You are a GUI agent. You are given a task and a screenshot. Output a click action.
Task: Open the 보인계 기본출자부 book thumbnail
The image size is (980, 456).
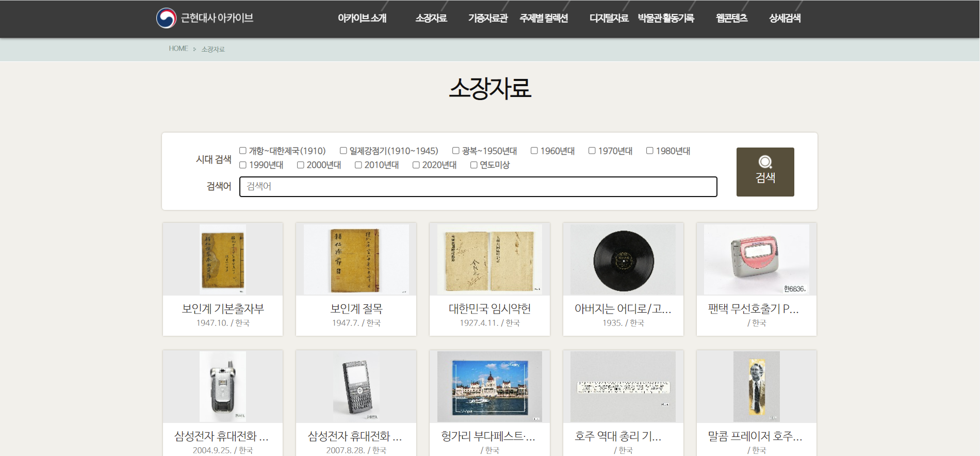(222, 259)
